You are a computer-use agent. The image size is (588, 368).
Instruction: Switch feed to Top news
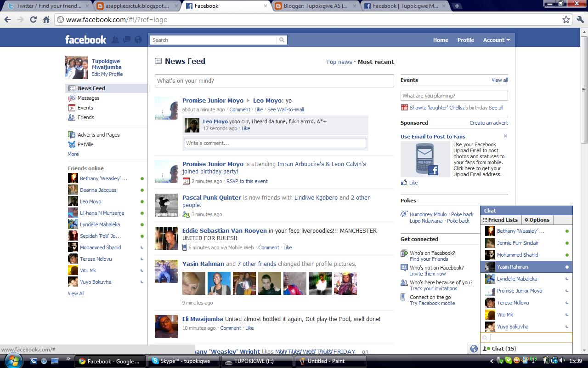point(339,62)
